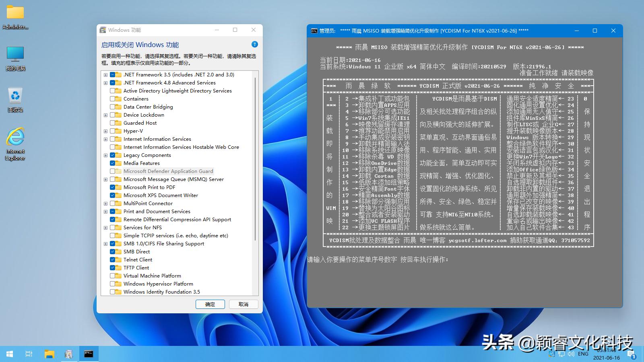This screenshot has height=362, width=644.
Task: Click the help question mark in Windows 功能 dialog
Action: pyautogui.click(x=254, y=44)
